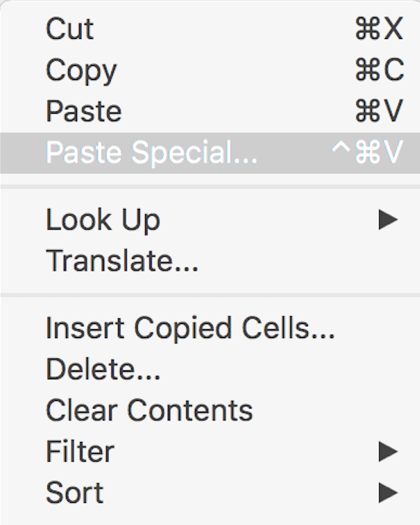Click the ^⌘V shortcut on Paste Special
Viewport: 420px width, 525px height.
pos(366,152)
